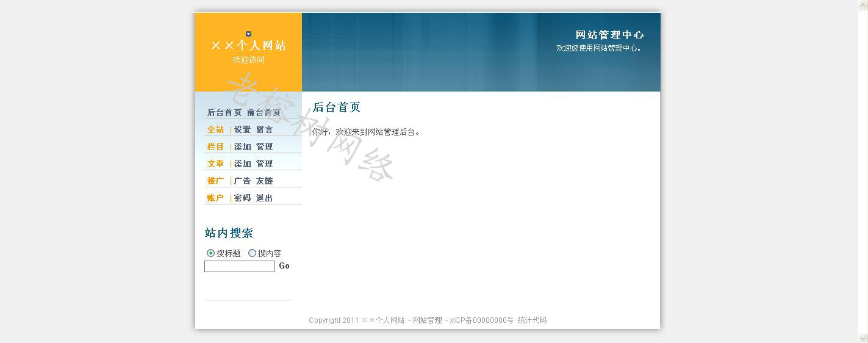Click the 全站 category label
Screen dimensions: 868x343
[x=215, y=129]
